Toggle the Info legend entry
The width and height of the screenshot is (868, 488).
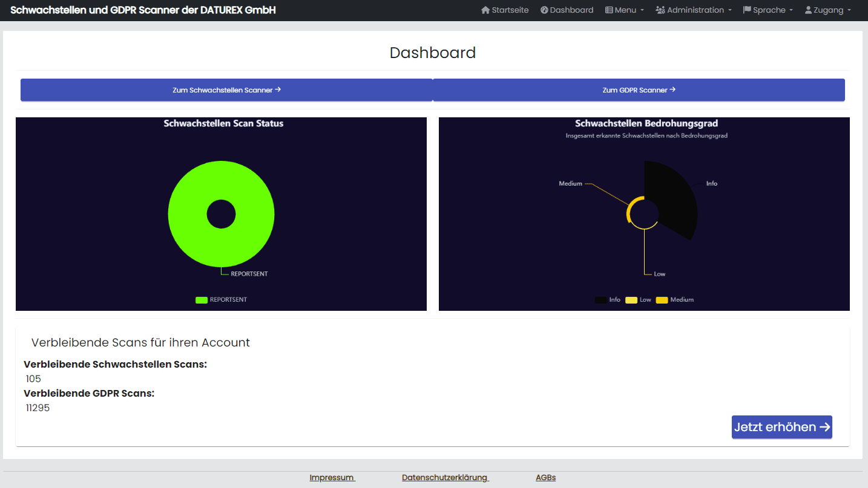click(x=608, y=300)
